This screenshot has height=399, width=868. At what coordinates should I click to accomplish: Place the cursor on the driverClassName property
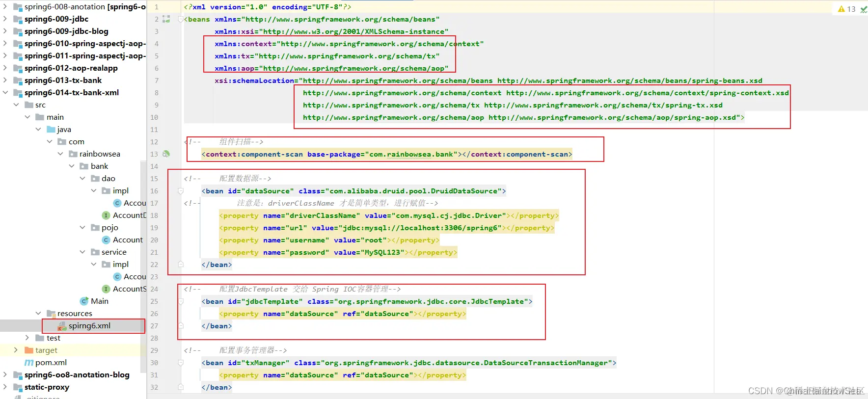pyautogui.click(x=389, y=215)
